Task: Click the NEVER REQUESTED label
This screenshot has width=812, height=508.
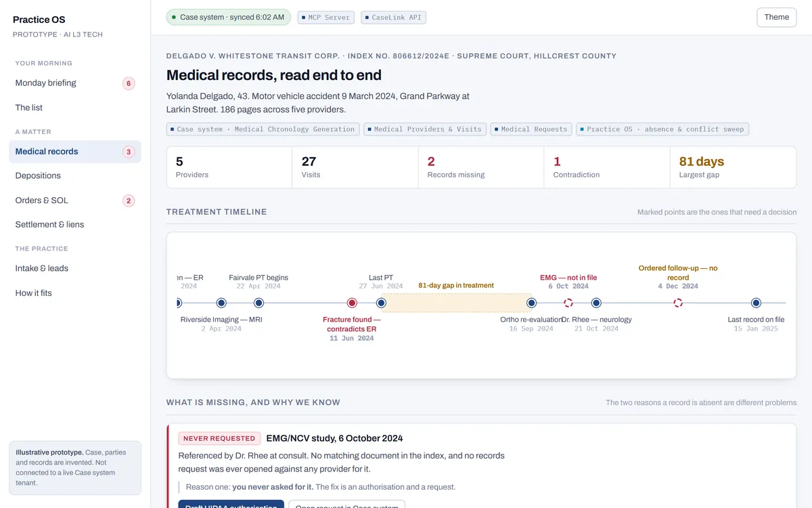Action: pos(219,438)
